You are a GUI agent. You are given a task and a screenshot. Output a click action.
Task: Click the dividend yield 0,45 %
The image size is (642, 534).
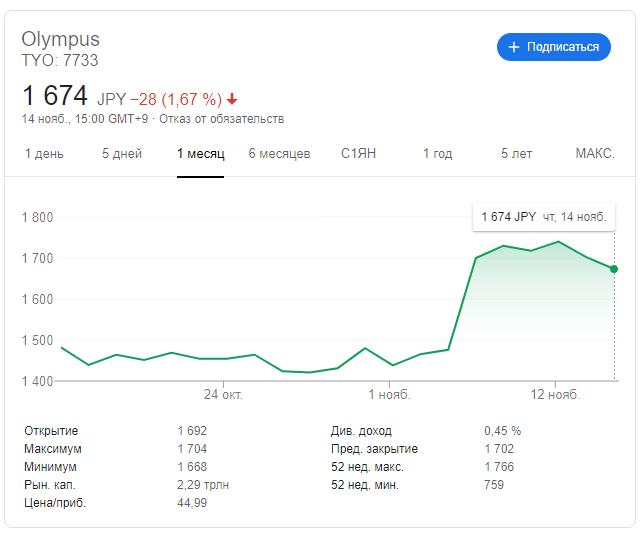(x=503, y=431)
